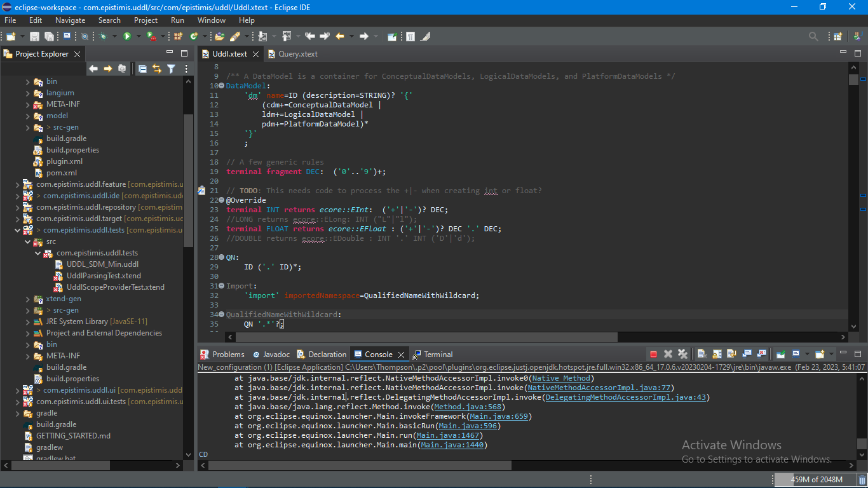Run garbage collector trash icon
The image size is (868, 488).
[862, 480]
